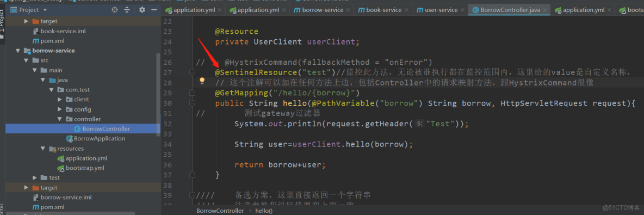The image size is (644, 215).
Task: Click the line number 32 in gutter
Action: point(167,124)
